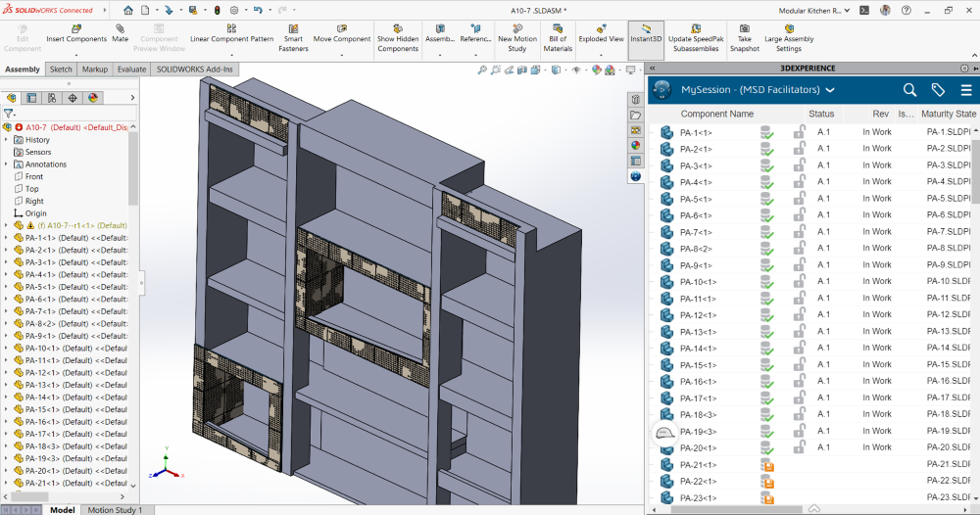Expand the A10-7--r1<1> tree node
This screenshot has height=515, width=980.
(6, 225)
